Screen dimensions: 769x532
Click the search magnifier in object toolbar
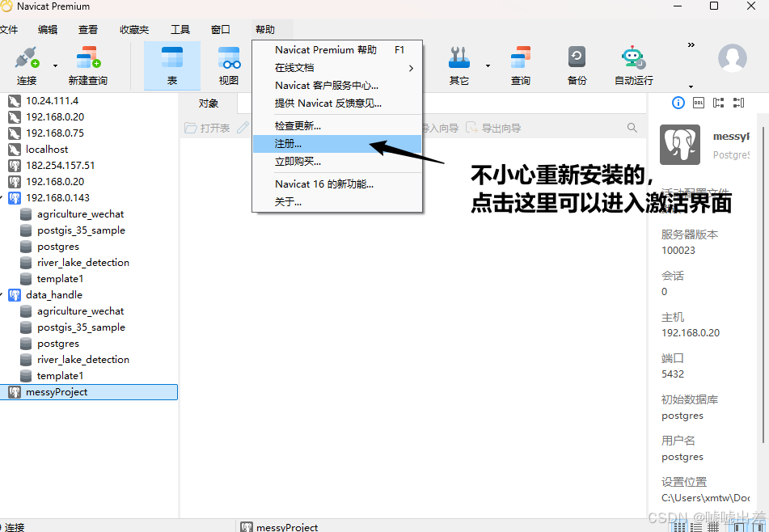tap(632, 128)
